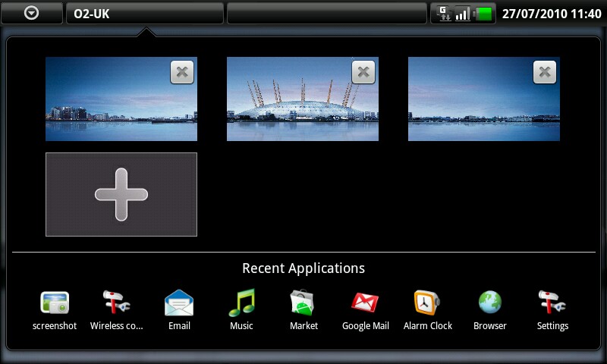Launch Wireless controls from recent apps

tap(117, 303)
